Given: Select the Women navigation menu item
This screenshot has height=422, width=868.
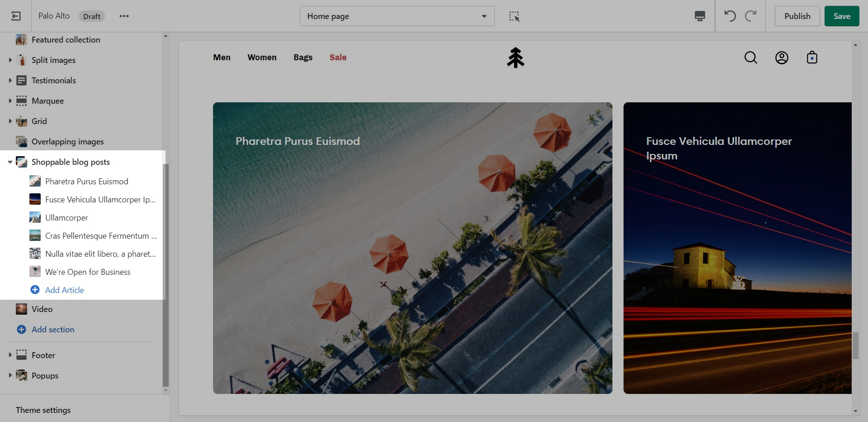Looking at the screenshot, I should coord(261,58).
